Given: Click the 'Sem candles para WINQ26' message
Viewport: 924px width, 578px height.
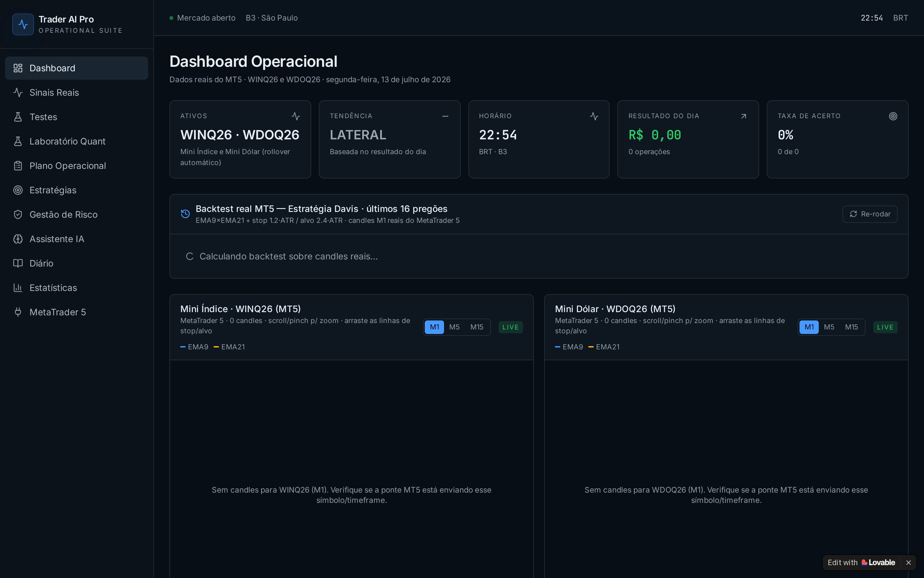Looking at the screenshot, I should [x=352, y=495].
